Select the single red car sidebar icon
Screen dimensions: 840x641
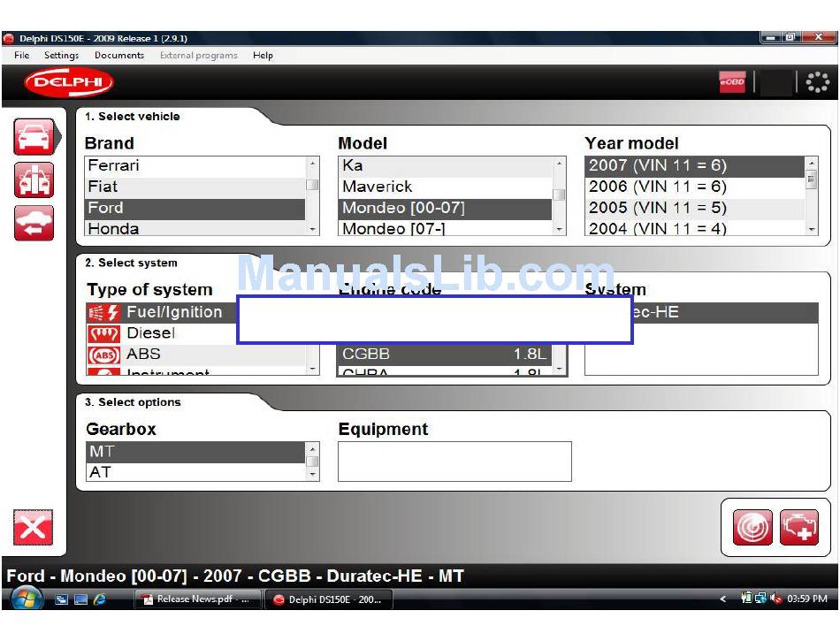[x=34, y=137]
